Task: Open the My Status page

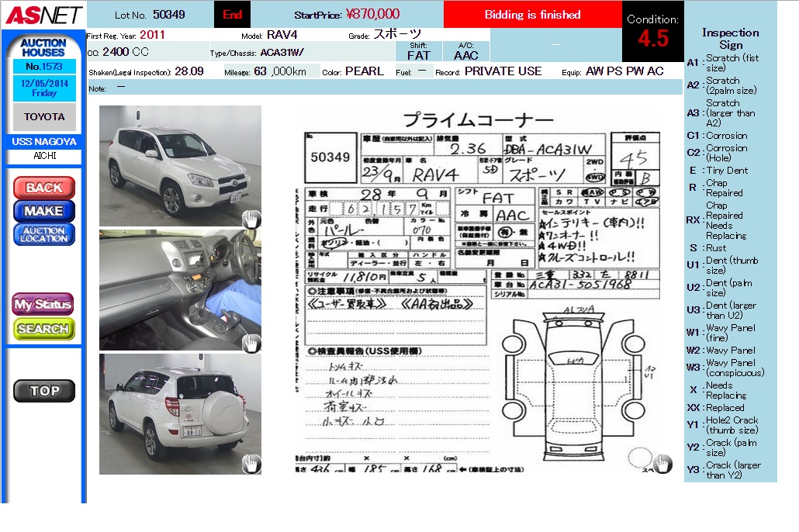Action: tap(43, 304)
